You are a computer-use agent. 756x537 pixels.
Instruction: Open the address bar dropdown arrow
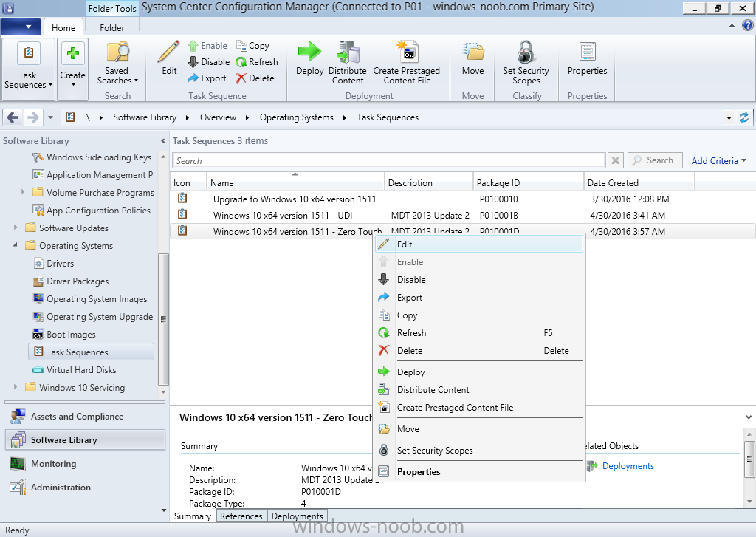[729, 117]
